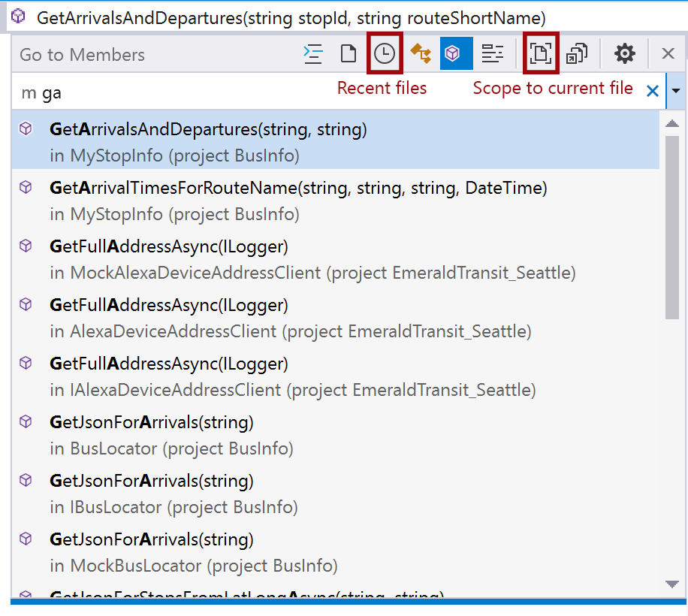Click the scrollbar up arrow in results
This screenshot has height=616, width=688.
(x=672, y=124)
